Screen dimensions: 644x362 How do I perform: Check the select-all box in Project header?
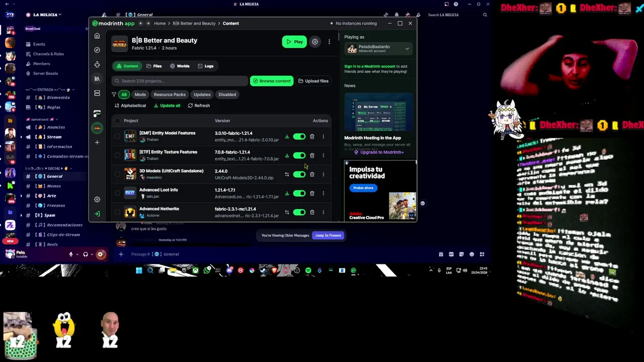pyautogui.click(x=117, y=121)
